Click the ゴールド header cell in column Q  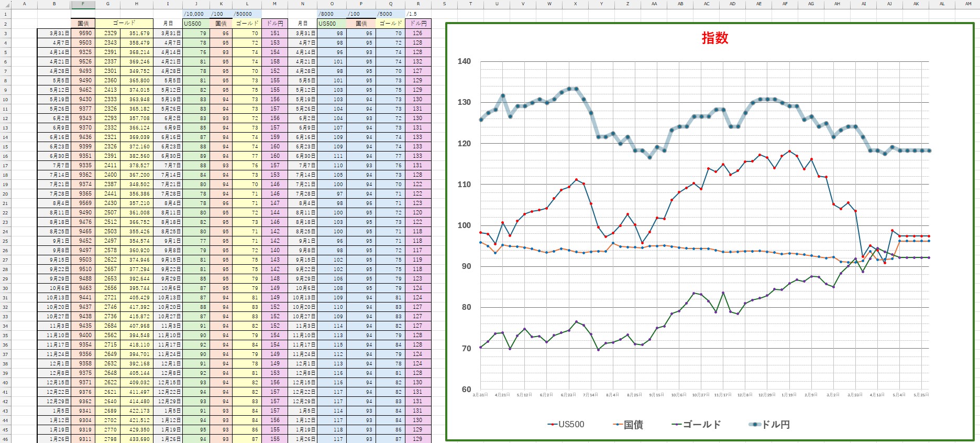point(390,24)
